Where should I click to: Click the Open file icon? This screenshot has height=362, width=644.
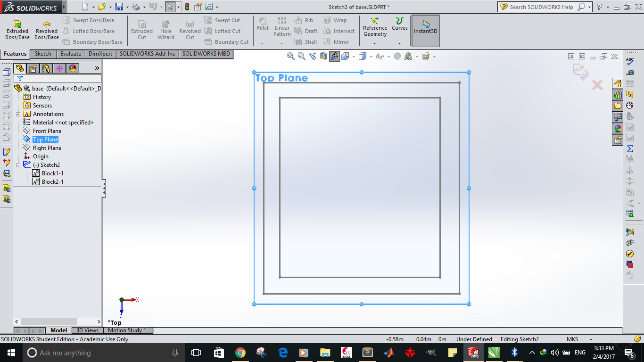coord(101,7)
